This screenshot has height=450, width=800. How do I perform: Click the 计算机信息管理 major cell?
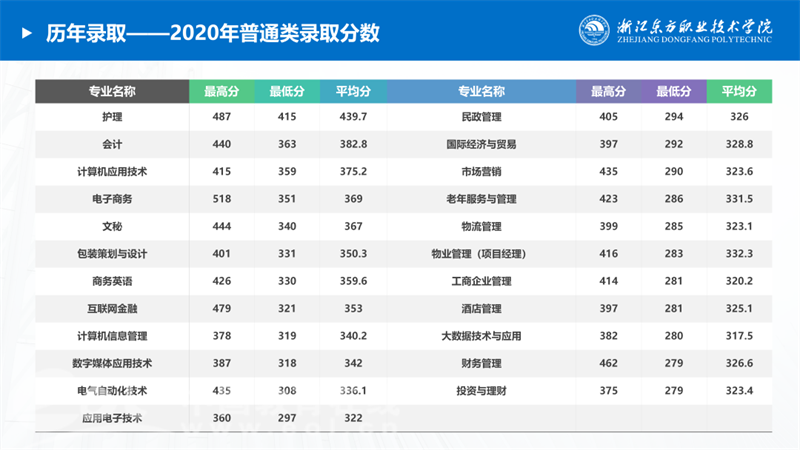112,336
